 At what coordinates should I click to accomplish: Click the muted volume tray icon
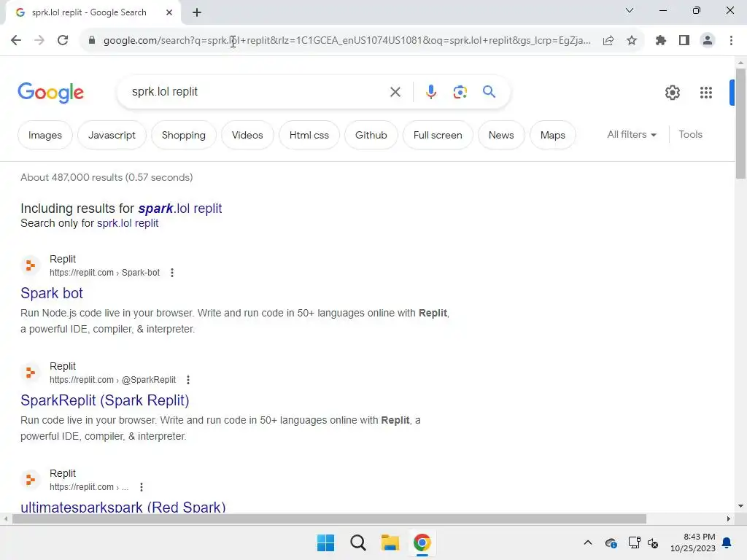(x=653, y=542)
